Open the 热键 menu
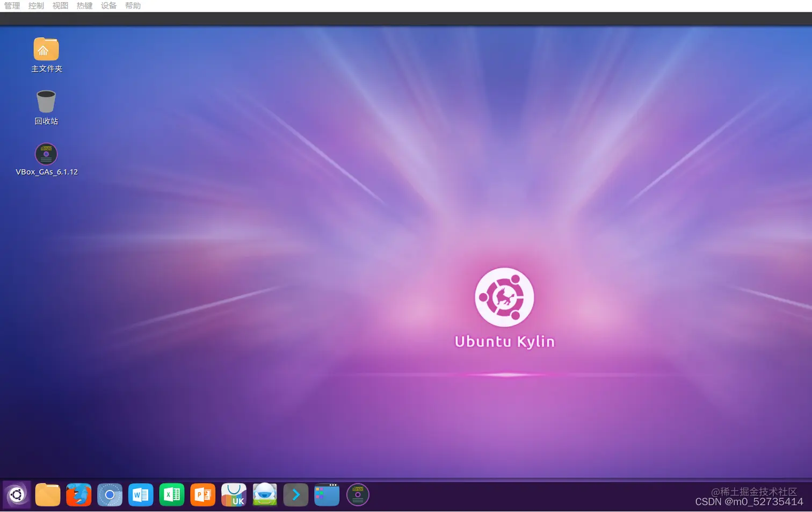Image resolution: width=812 pixels, height=512 pixels. click(x=84, y=6)
